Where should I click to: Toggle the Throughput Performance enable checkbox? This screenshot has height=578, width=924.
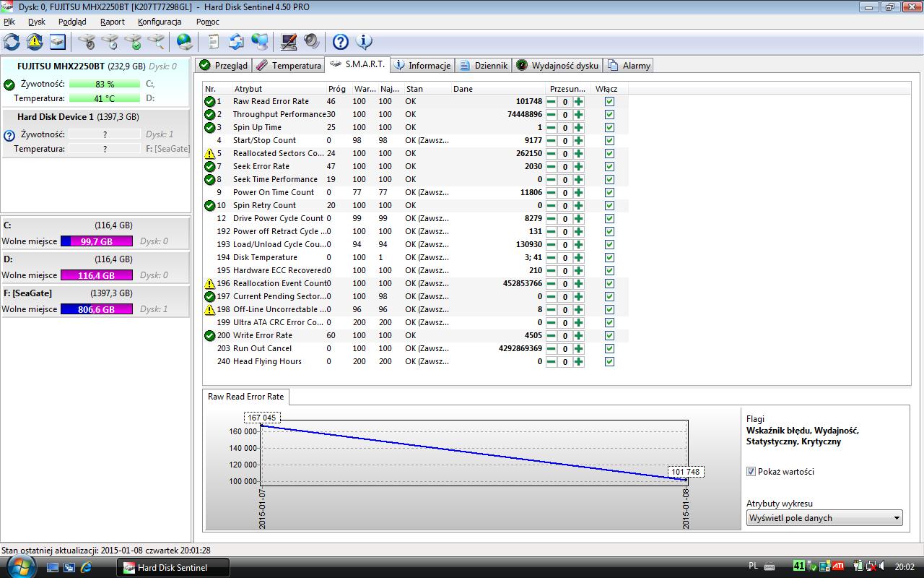click(609, 115)
